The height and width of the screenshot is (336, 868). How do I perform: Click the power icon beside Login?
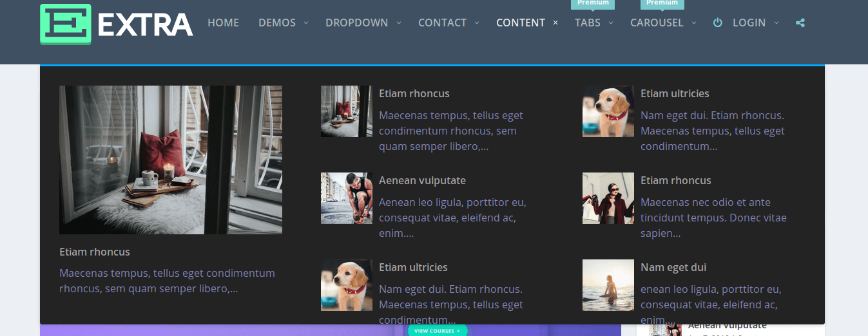(717, 23)
